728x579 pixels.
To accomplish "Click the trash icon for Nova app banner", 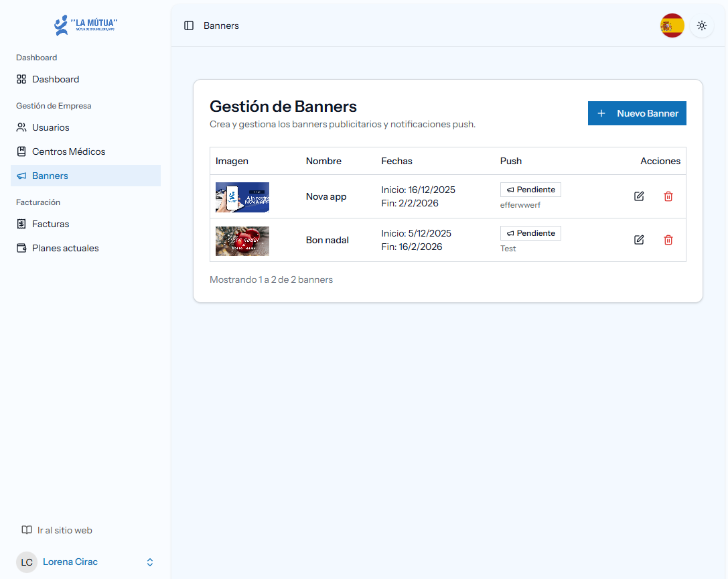I will pos(668,196).
